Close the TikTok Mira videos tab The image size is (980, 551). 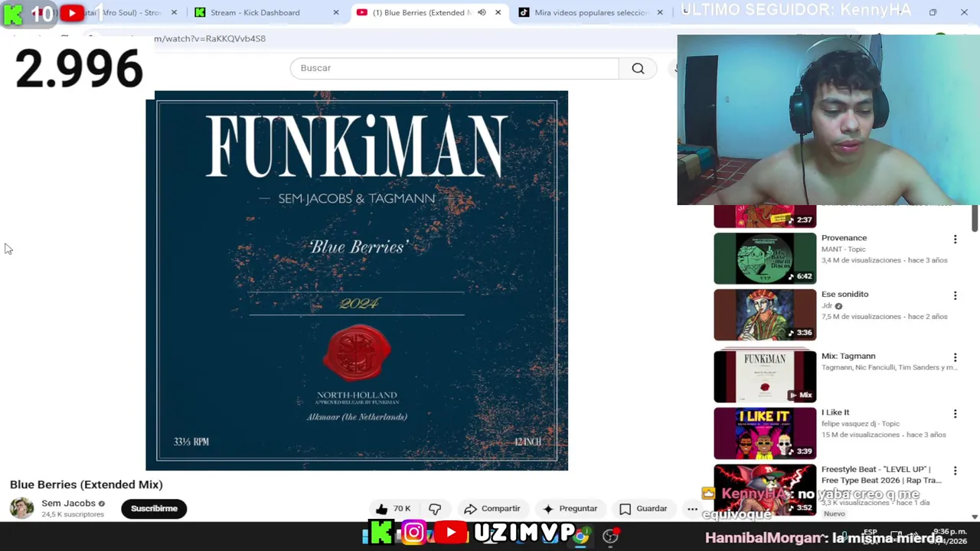click(660, 12)
